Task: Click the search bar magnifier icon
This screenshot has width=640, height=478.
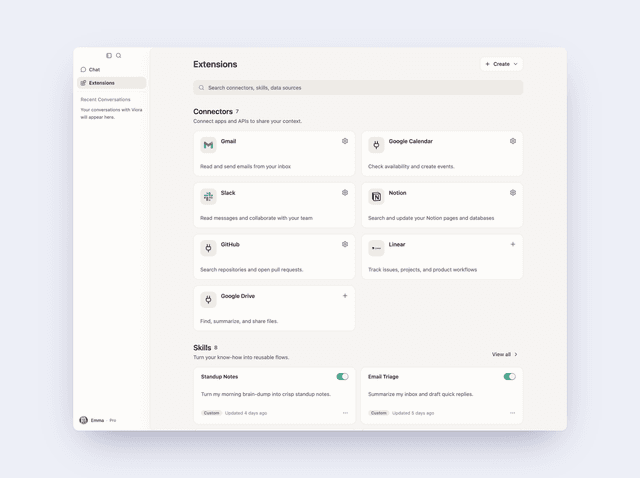Action: tap(201, 88)
